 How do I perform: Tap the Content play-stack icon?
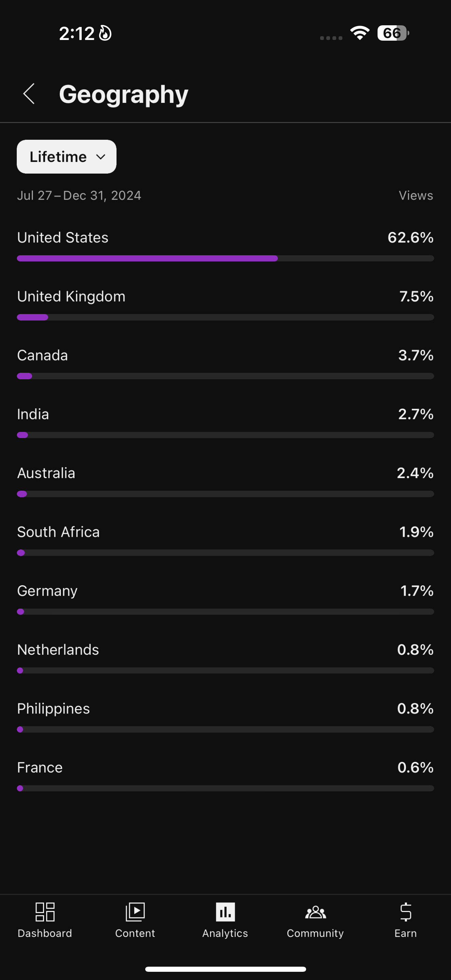pyautogui.click(x=135, y=912)
